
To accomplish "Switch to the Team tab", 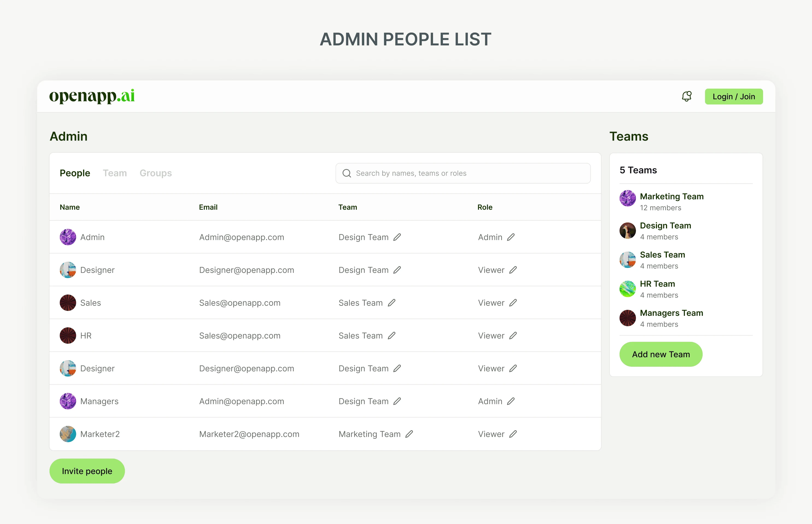I will [x=115, y=173].
